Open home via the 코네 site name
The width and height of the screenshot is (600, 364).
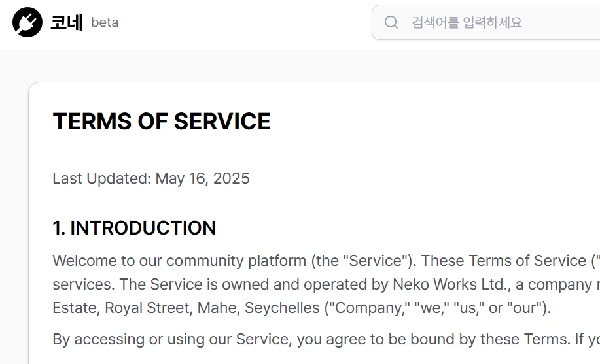[67, 22]
